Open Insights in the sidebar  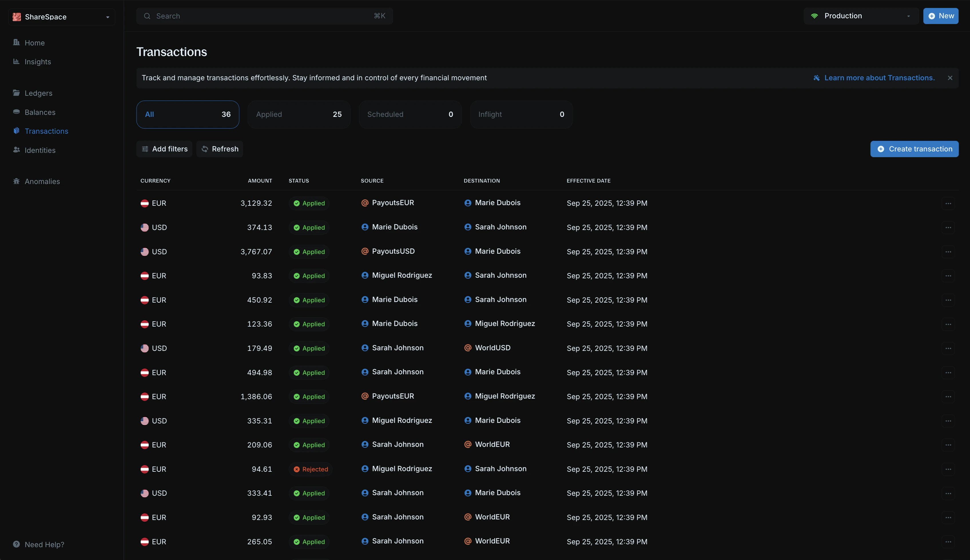tap(37, 61)
